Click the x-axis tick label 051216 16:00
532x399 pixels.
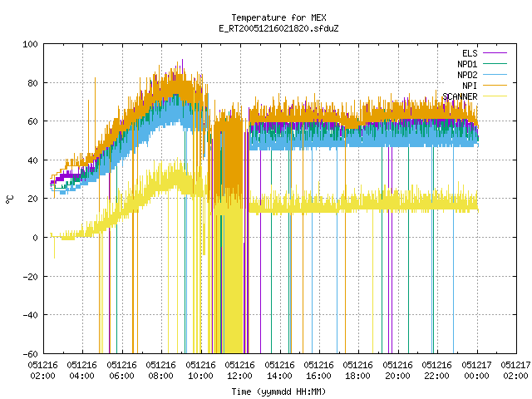point(318,371)
